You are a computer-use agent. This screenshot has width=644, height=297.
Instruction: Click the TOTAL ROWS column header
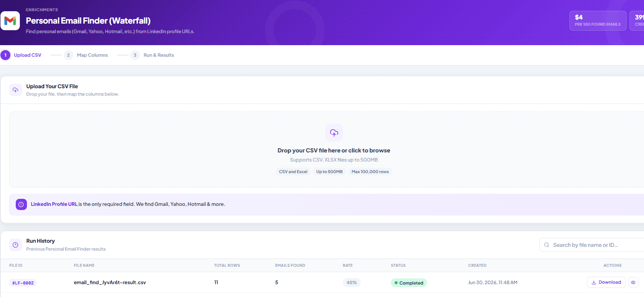[227, 266]
